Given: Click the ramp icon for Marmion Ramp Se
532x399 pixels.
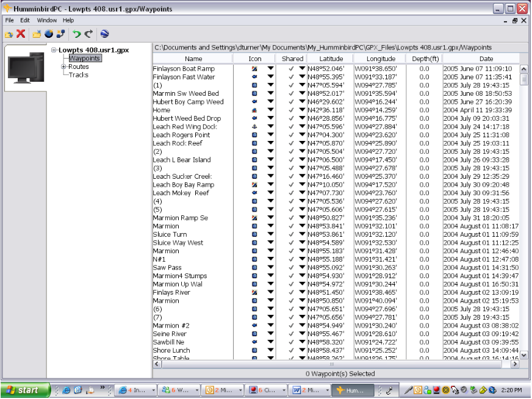Looking at the screenshot, I should pos(254,218).
